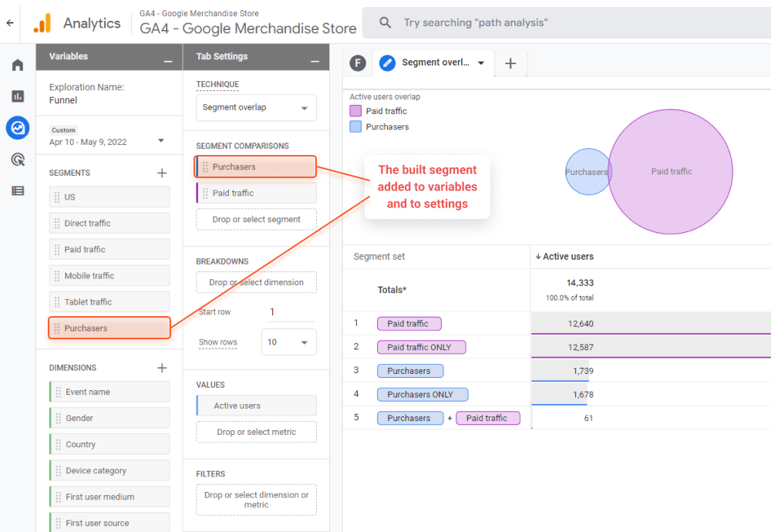The image size is (771, 532).
Task: Click Paid traffic chip in row 1
Action: coord(409,324)
